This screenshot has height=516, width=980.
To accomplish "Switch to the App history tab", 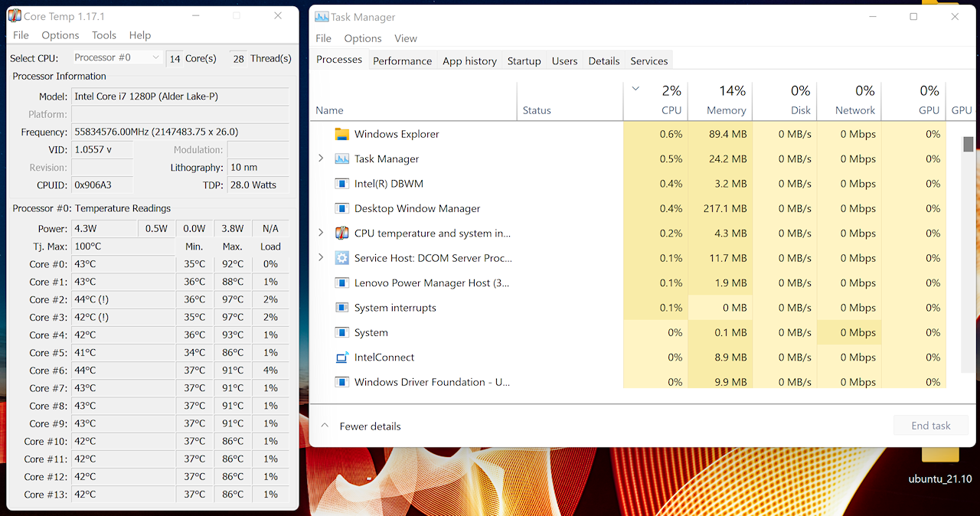I will (469, 61).
